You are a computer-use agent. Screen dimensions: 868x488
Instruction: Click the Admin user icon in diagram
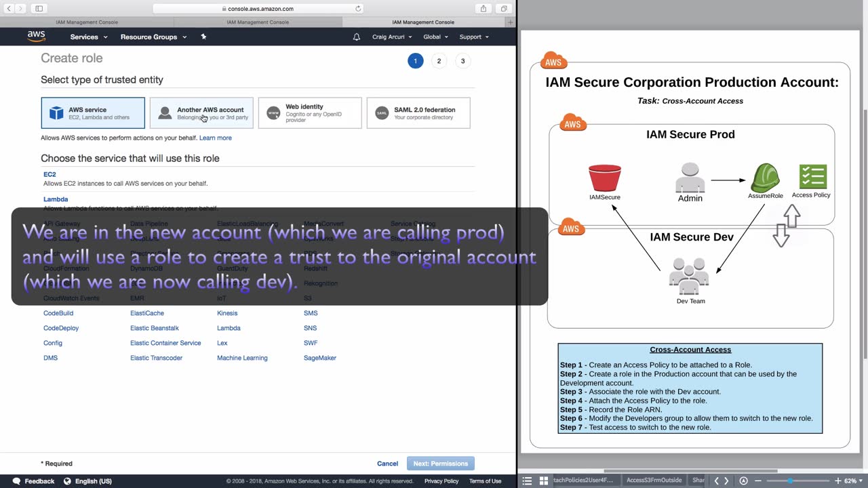coord(690,178)
